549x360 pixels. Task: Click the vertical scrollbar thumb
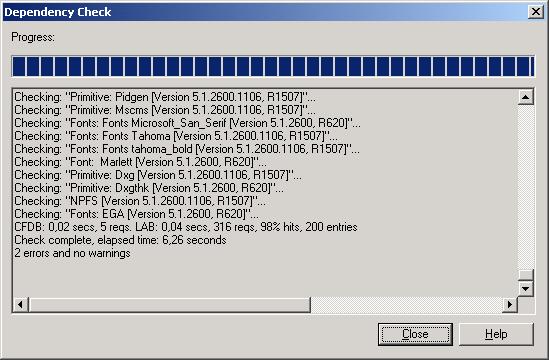pyautogui.click(x=526, y=275)
